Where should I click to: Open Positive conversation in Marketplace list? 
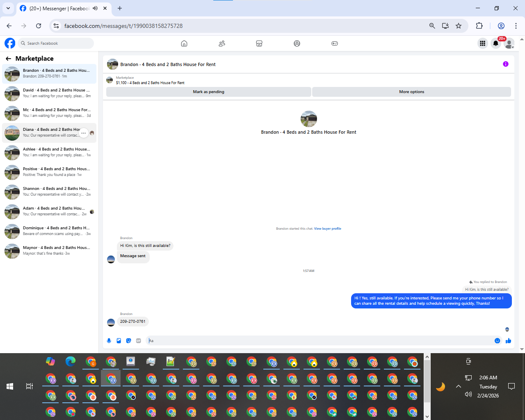point(49,172)
